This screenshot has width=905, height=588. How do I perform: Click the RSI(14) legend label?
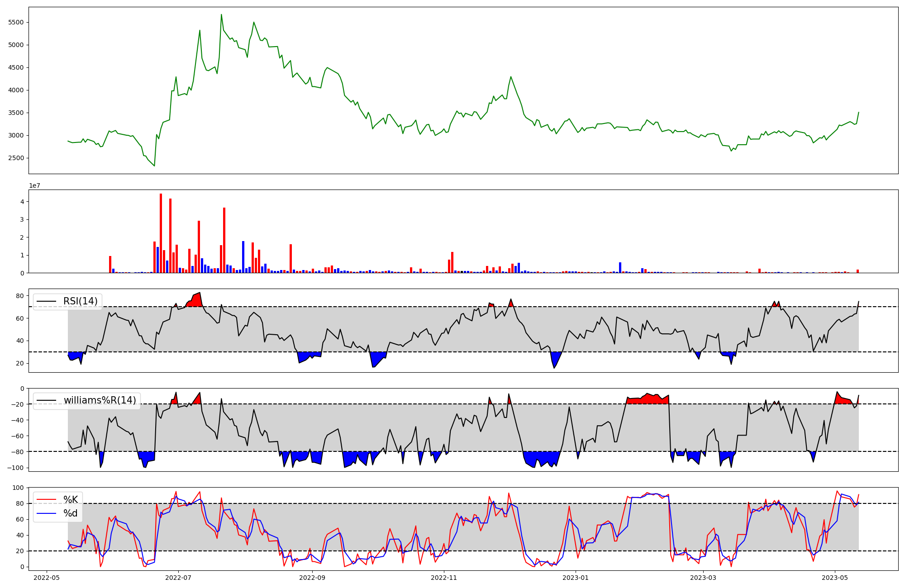(x=80, y=301)
